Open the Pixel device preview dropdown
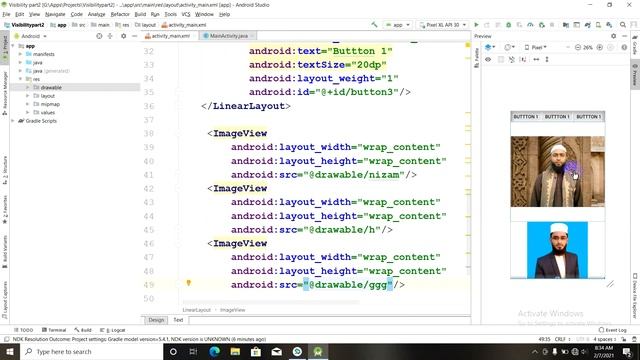The image size is (640, 360). click(536, 47)
